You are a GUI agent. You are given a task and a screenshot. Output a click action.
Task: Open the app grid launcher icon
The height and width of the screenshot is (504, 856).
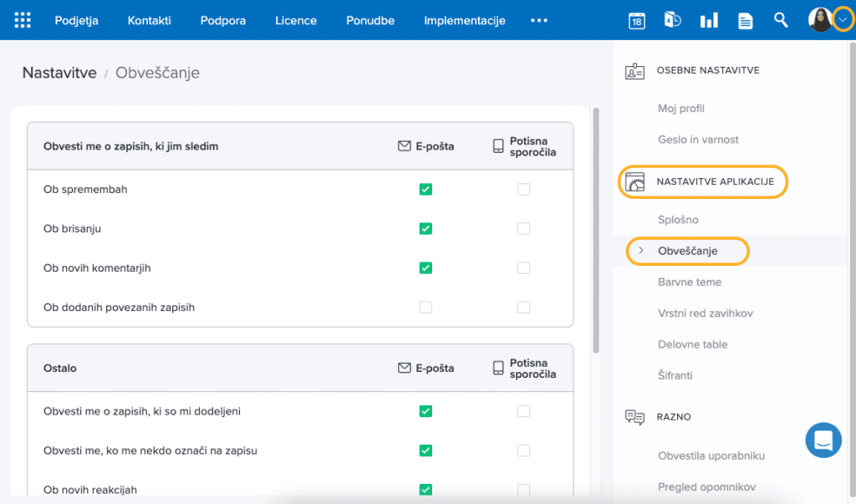(x=23, y=20)
